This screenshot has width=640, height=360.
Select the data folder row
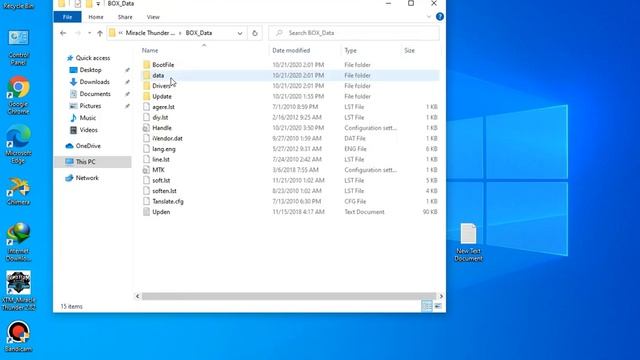click(290, 75)
